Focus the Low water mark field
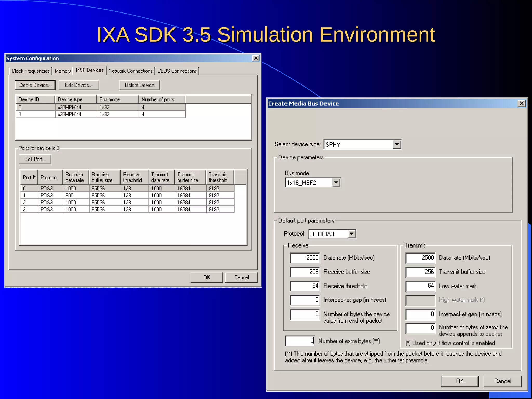The height and width of the screenshot is (399, 532). point(420,286)
